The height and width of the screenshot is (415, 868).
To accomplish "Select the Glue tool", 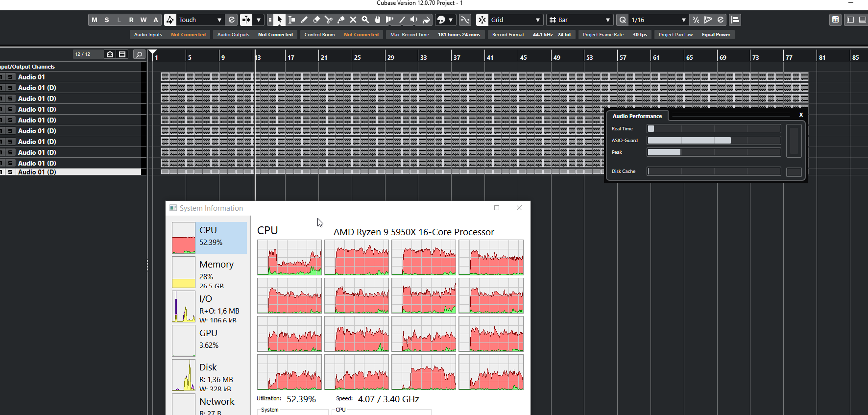I will 341,20.
